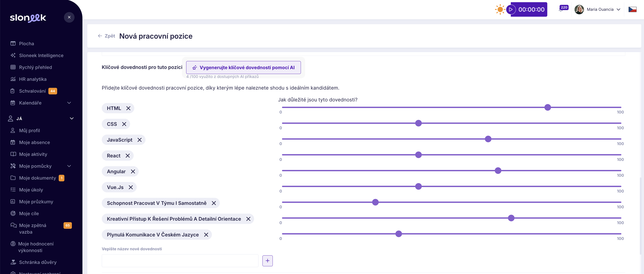Remove the JavaScript skill tag
Screen dimensions: 644x274
coord(140,140)
